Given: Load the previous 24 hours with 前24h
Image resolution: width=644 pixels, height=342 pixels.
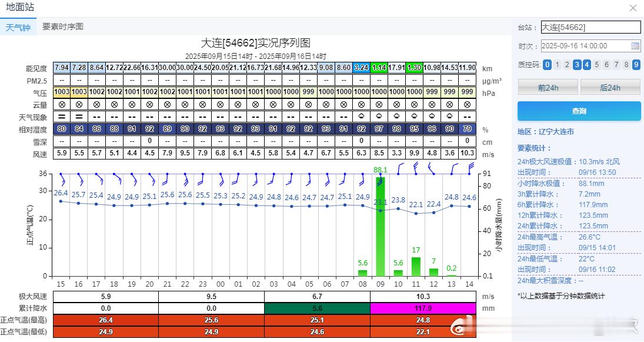Looking at the screenshot, I should (548, 88).
